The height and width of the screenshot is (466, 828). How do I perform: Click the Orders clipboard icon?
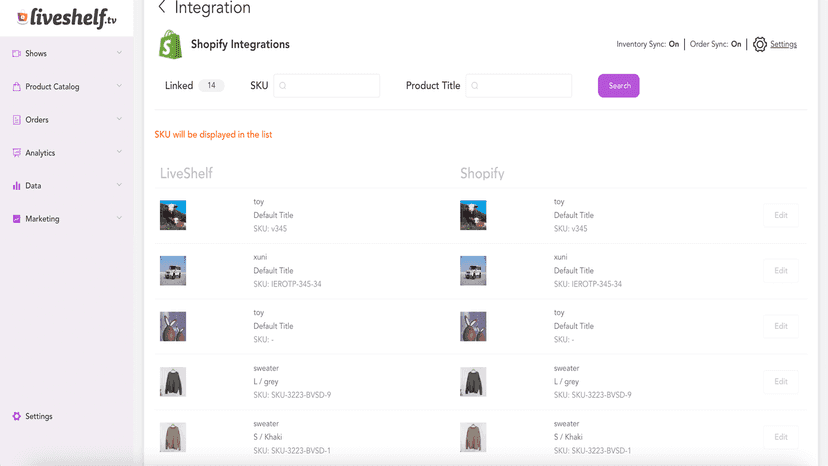coord(16,120)
